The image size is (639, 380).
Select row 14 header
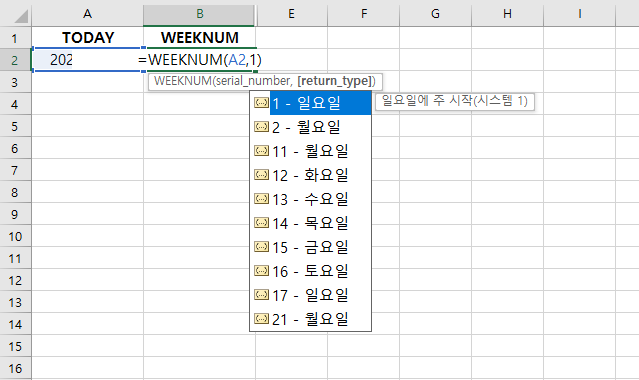click(x=15, y=325)
